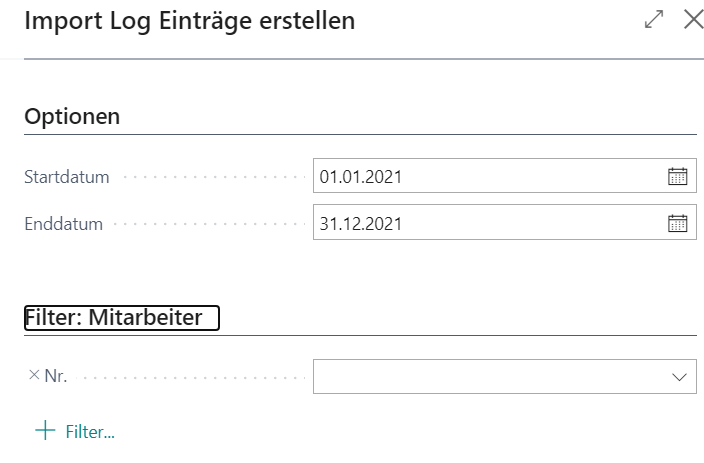Focus the Startdatum date field

pyautogui.click(x=505, y=176)
